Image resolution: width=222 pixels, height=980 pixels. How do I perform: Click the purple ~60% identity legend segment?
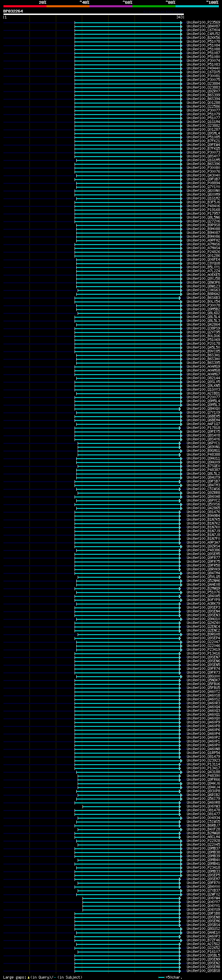tap(111, 6)
